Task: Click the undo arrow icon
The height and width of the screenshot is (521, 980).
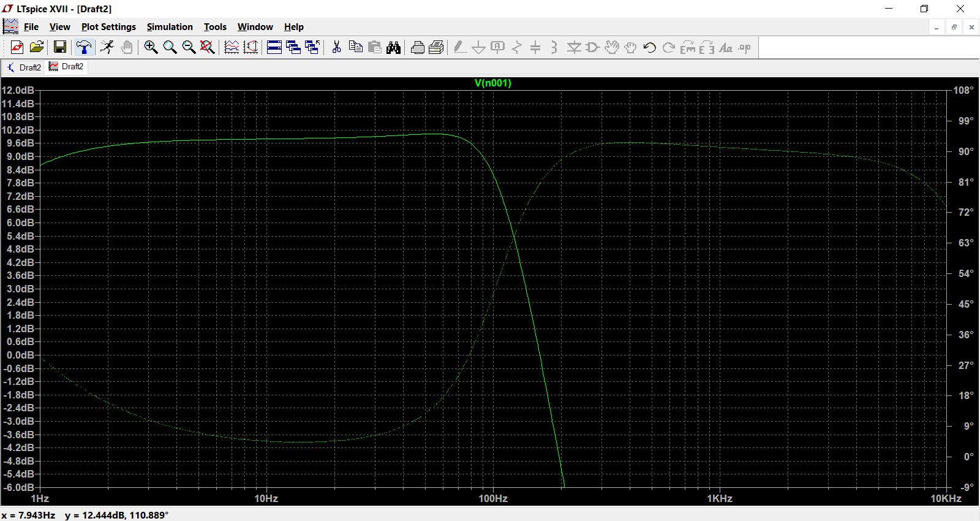Action: point(650,47)
